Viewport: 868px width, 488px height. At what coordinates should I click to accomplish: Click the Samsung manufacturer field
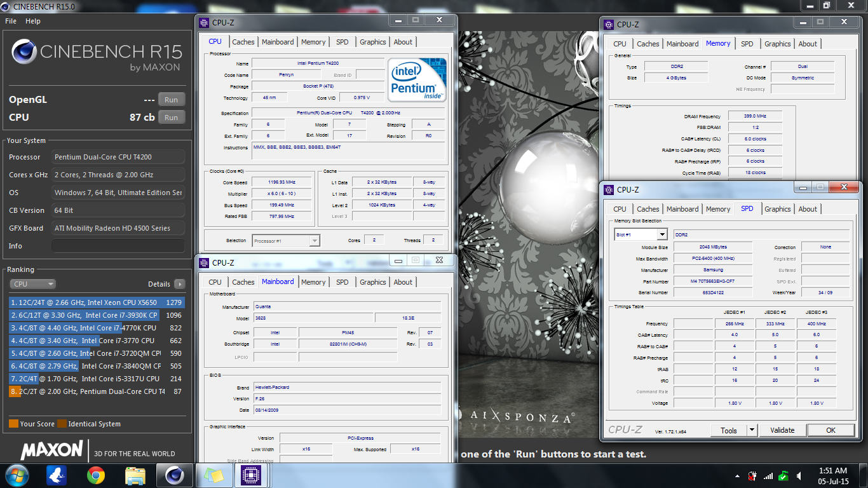coord(712,270)
